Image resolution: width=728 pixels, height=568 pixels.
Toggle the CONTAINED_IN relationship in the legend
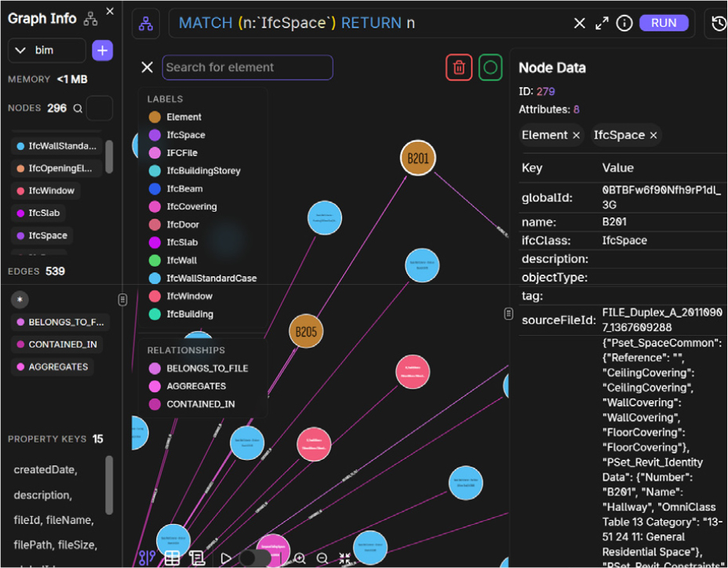pyautogui.click(x=191, y=404)
